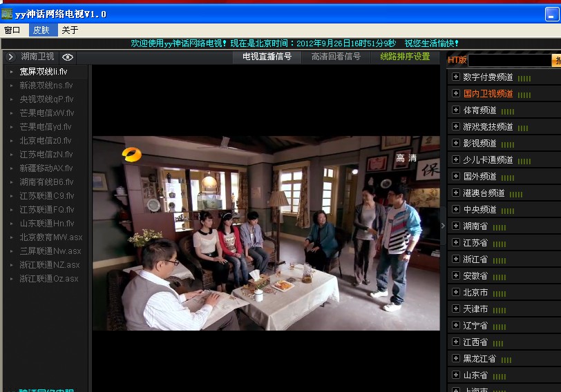Select the 北京教育MW.asx stream

50,237
